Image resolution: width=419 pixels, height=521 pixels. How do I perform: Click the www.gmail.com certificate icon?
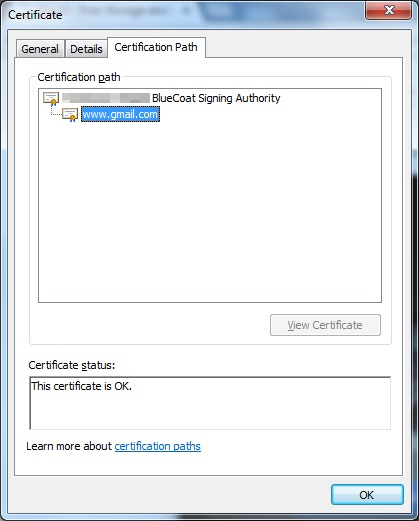coord(70,115)
